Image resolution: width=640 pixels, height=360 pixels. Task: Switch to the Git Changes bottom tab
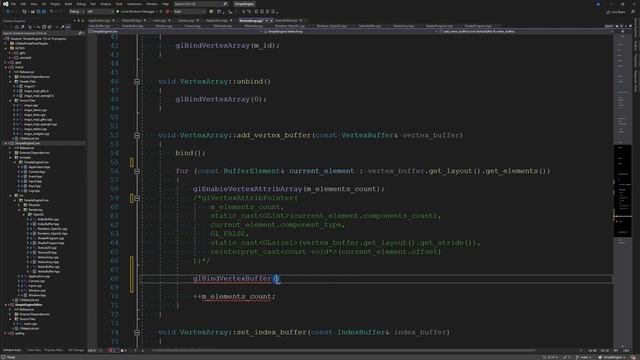click(76, 350)
